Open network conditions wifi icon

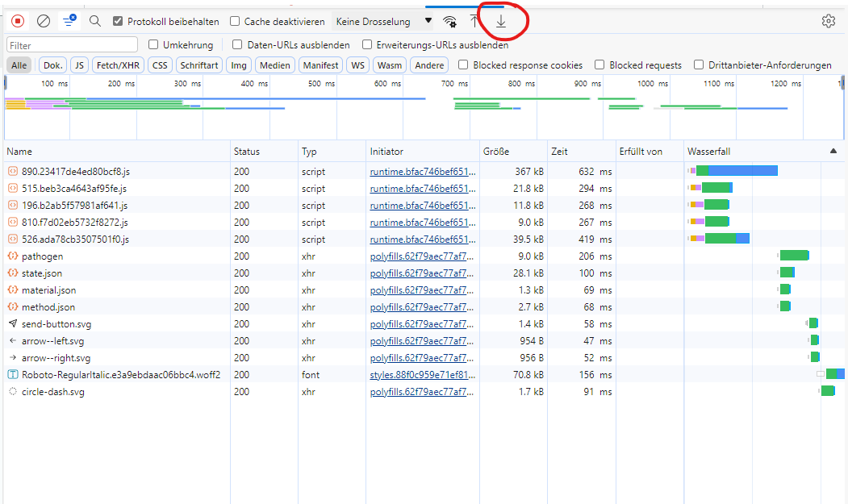(450, 21)
